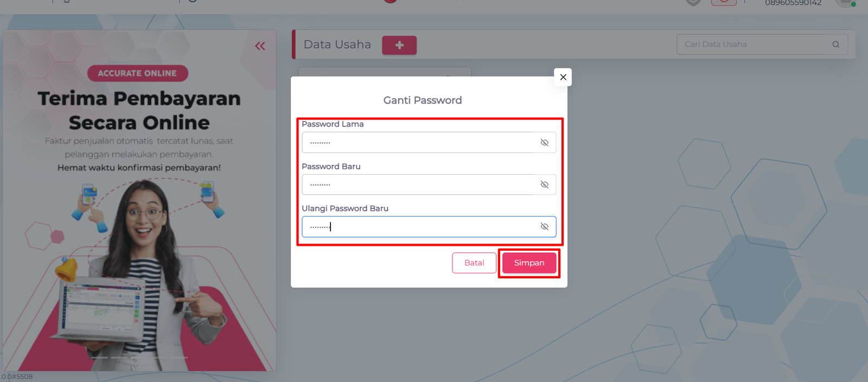Add new Data Usaha with plus button
This screenshot has height=382, width=868.
point(399,45)
